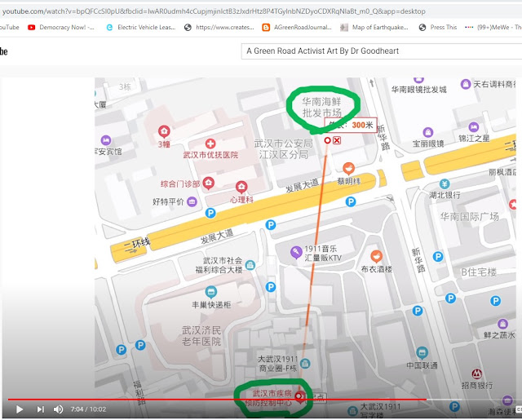Click the red start marker at 武汉市疾病预防控制中心
The image size is (522, 420).
299,396
